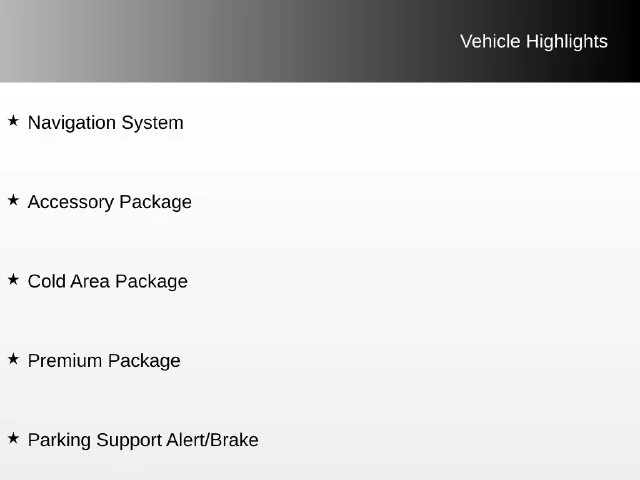The width and height of the screenshot is (640, 480).
Task: Click the word Highlights in the header
Action: click(x=567, y=42)
